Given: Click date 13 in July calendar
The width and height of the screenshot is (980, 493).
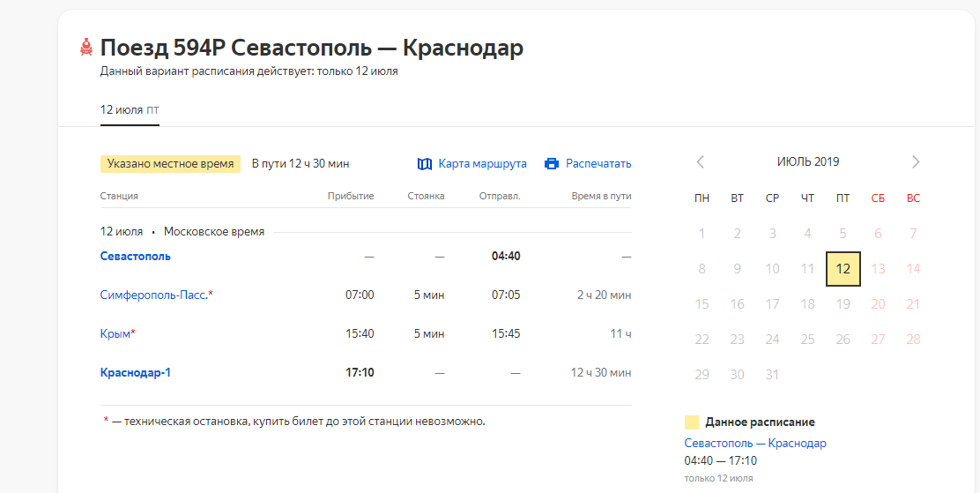Looking at the screenshot, I should pyautogui.click(x=878, y=269).
